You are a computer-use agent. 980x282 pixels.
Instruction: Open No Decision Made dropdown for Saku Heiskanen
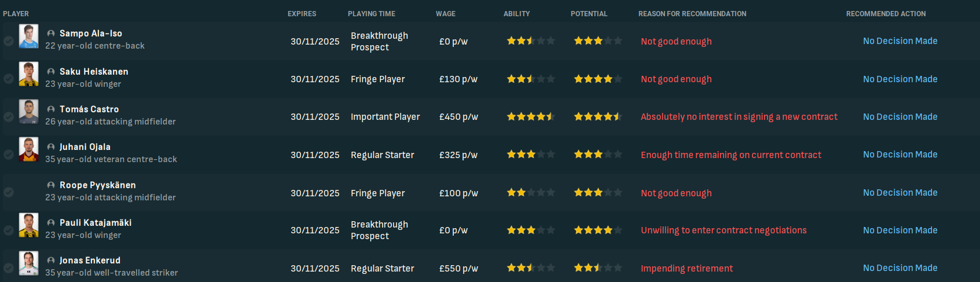click(x=900, y=79)
